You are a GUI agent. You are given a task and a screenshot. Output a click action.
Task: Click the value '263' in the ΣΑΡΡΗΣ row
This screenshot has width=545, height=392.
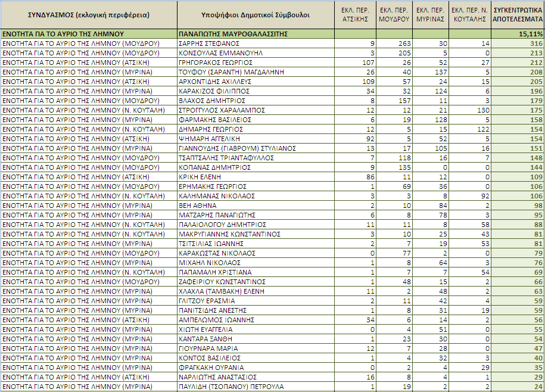pos(404,43)
